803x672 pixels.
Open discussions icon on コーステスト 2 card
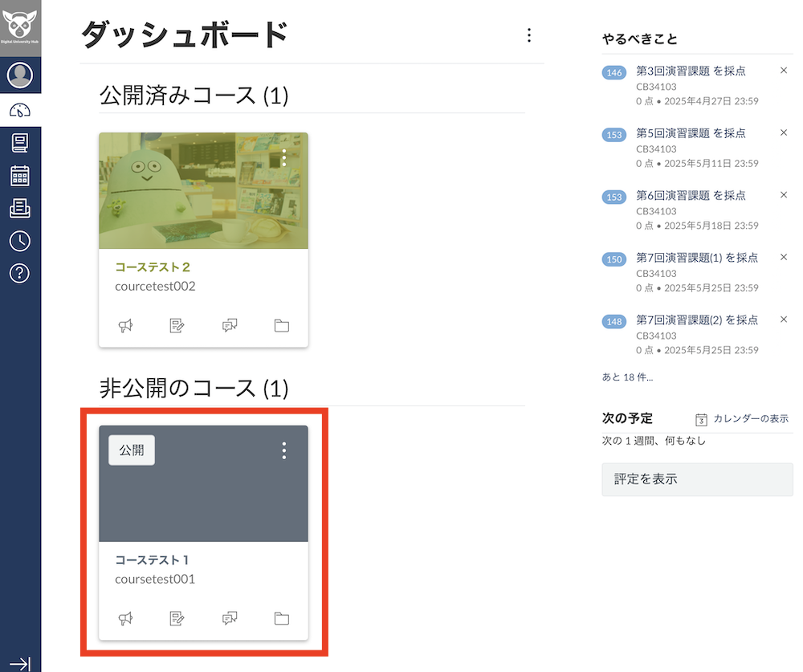point(230,325)
